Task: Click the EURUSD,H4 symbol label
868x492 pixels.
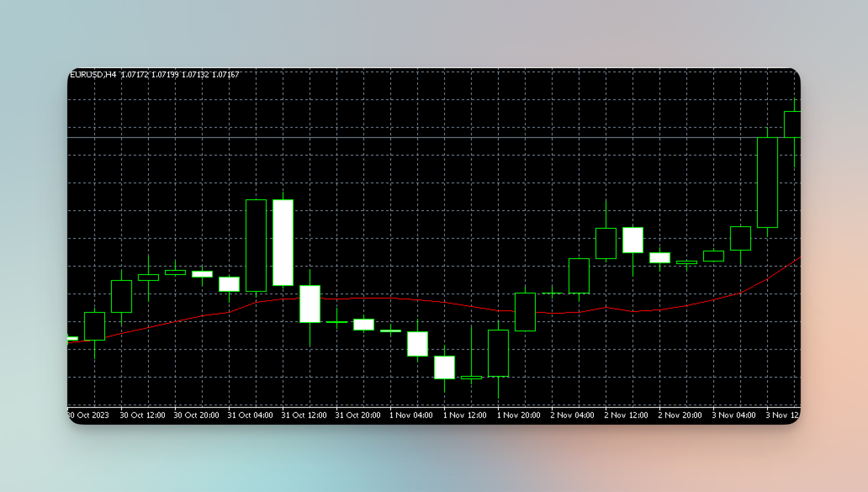Action: coord(93,75)
